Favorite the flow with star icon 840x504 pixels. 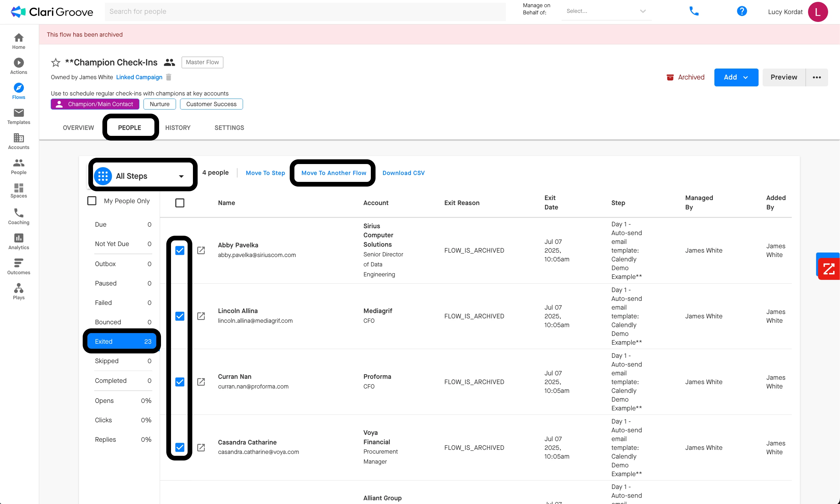tap(55, 63)
